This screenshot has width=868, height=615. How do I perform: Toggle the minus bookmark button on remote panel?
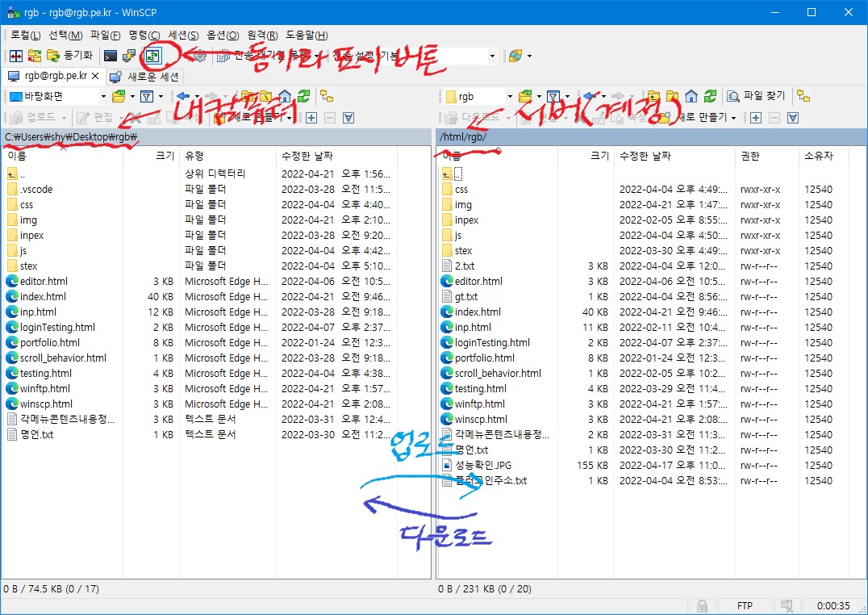[x=774, y=117]
